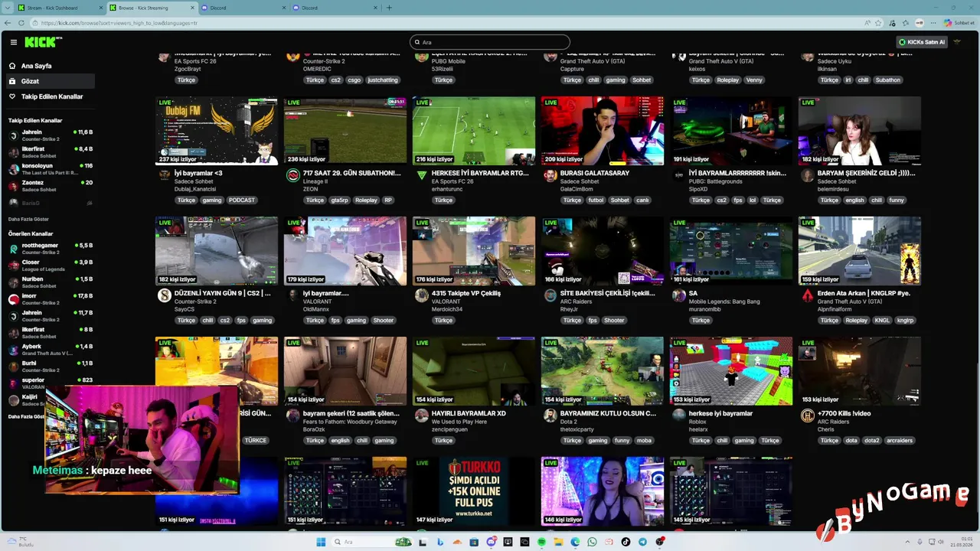Open belemirdesu stream thumbnail
Screen dimensions: 980x551
(860, 131)
